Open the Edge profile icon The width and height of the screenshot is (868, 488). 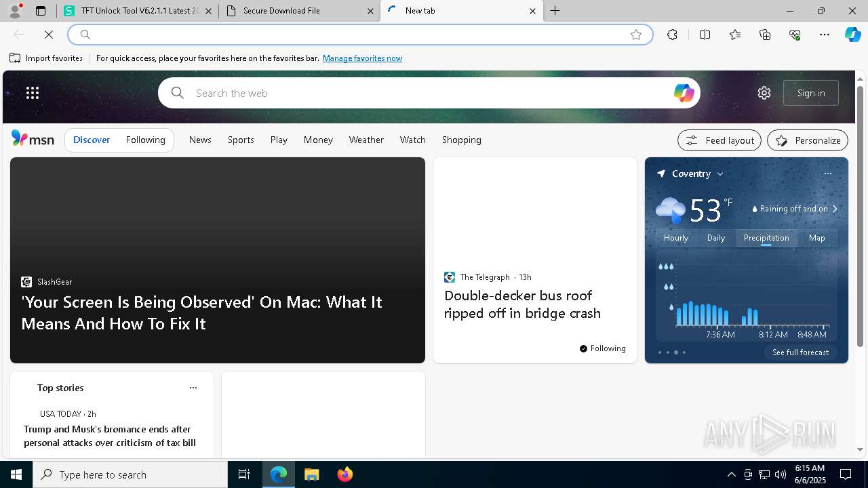coord(15,11)
